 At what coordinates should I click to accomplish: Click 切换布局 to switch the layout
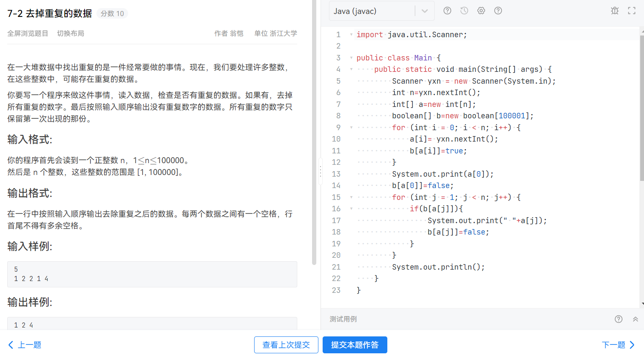pyautogui.click(x=71, y=33)
